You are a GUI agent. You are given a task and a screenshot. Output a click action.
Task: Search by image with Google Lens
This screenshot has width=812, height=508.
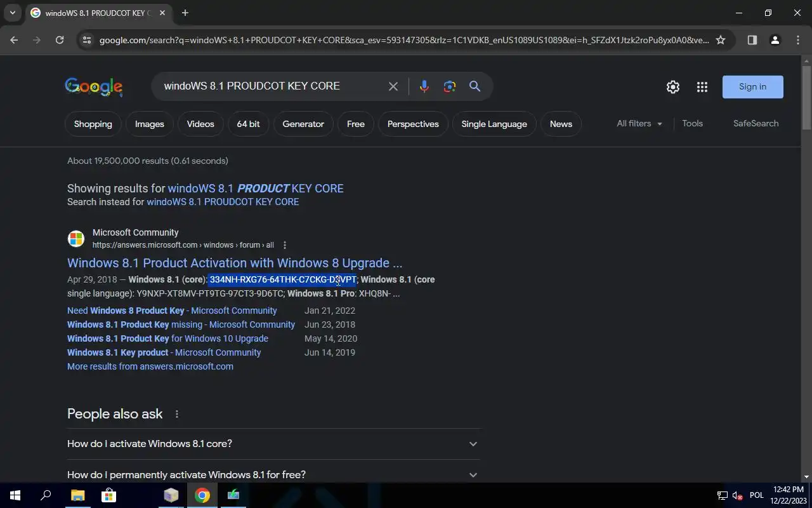[450, 86]
